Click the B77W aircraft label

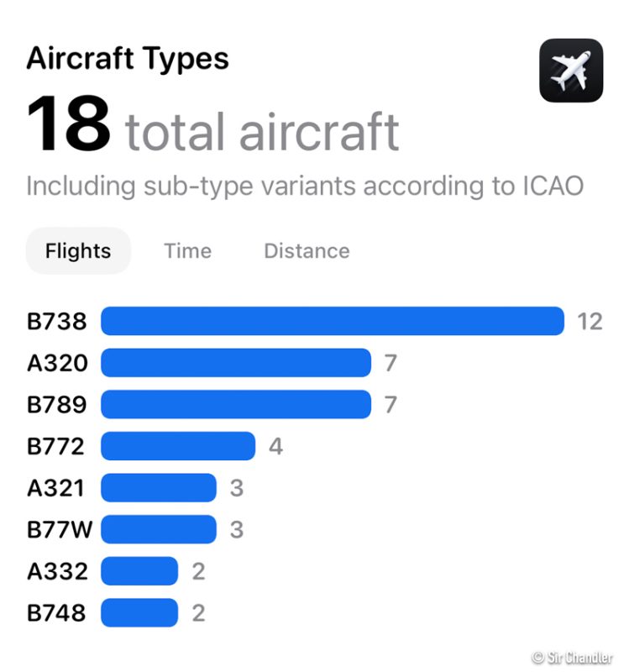coord(60,529)
